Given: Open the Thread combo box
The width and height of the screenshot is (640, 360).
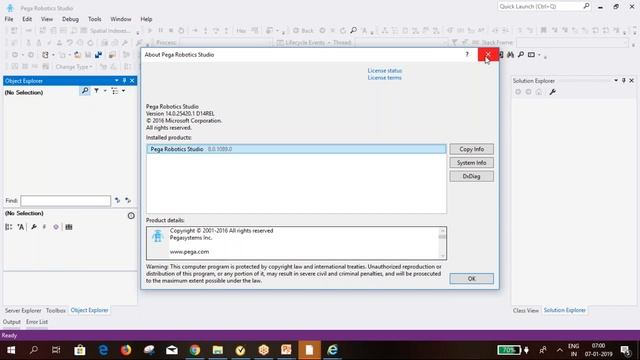Looking at the screenshot, I should [x=400, y=42].
